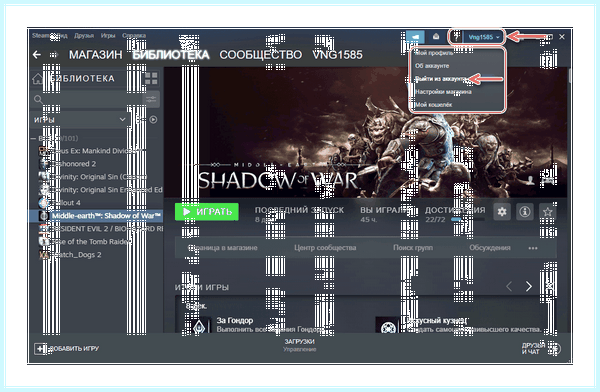Choose Выйти из аккаунта
This screenshot has height=392, width=600.
(440, 79)
